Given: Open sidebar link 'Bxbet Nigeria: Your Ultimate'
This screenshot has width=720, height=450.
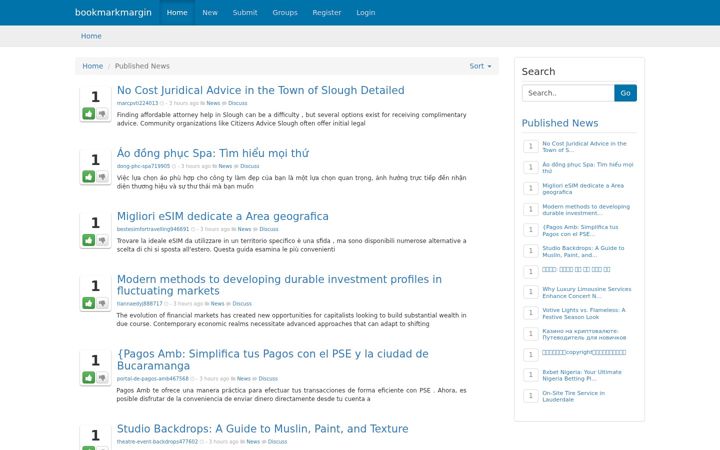Looking at the screenshot, I should click(582, 376).
